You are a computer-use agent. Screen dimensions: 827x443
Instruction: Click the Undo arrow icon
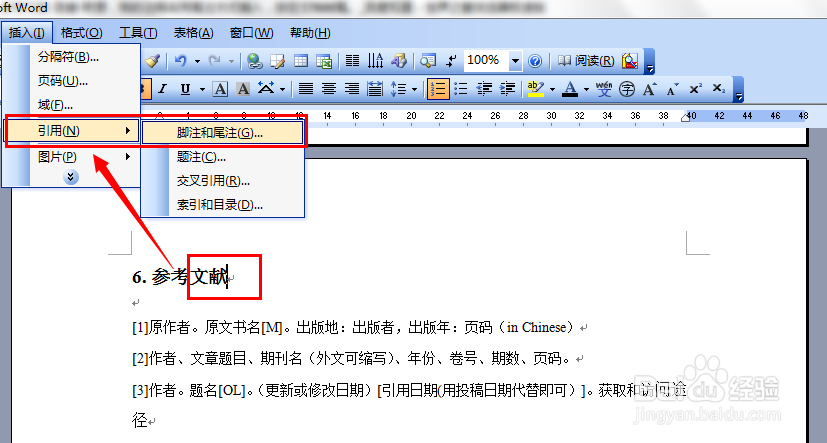pyautogui.click(x=181, y=61)
